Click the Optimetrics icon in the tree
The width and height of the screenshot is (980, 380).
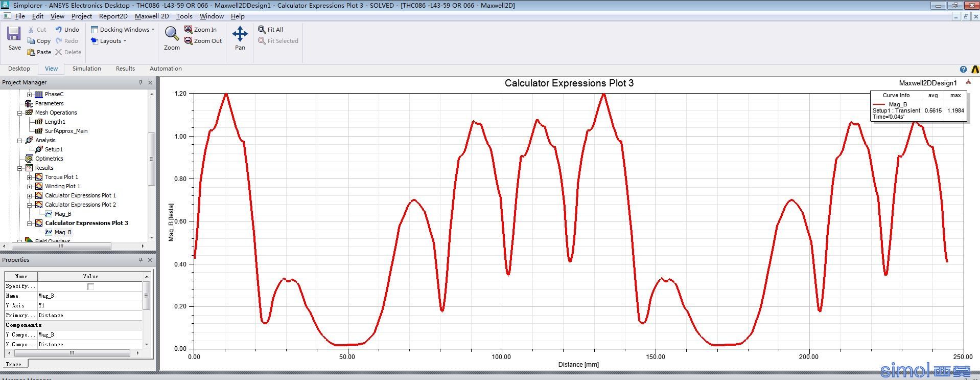(29, 159)
